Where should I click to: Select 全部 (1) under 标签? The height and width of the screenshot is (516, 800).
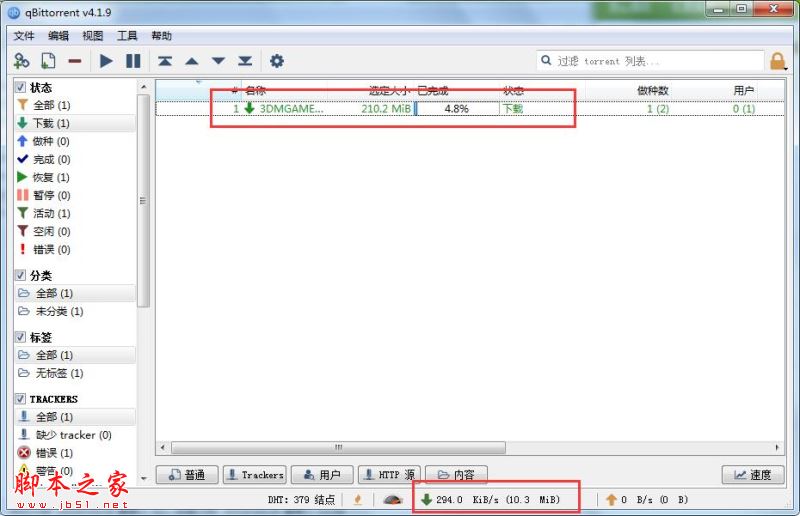[76, 355]
